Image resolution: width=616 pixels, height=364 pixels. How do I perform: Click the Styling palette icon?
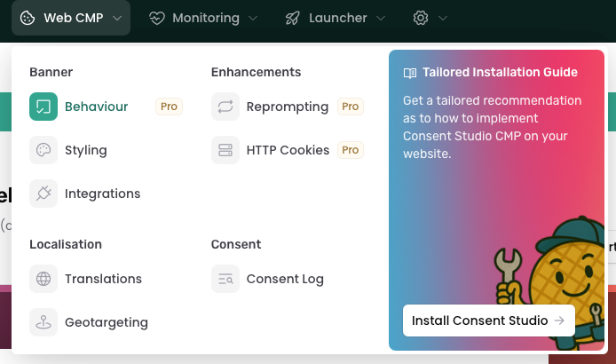coord(43,150)
